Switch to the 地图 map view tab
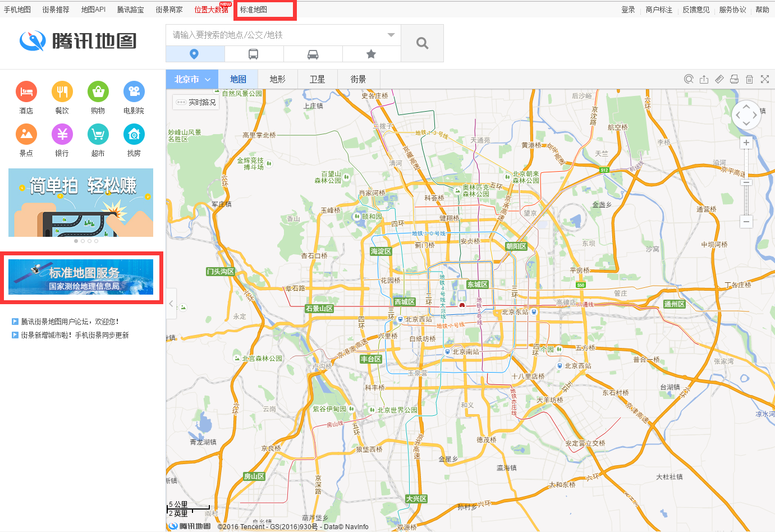775x532 pixels. [238, 79]
